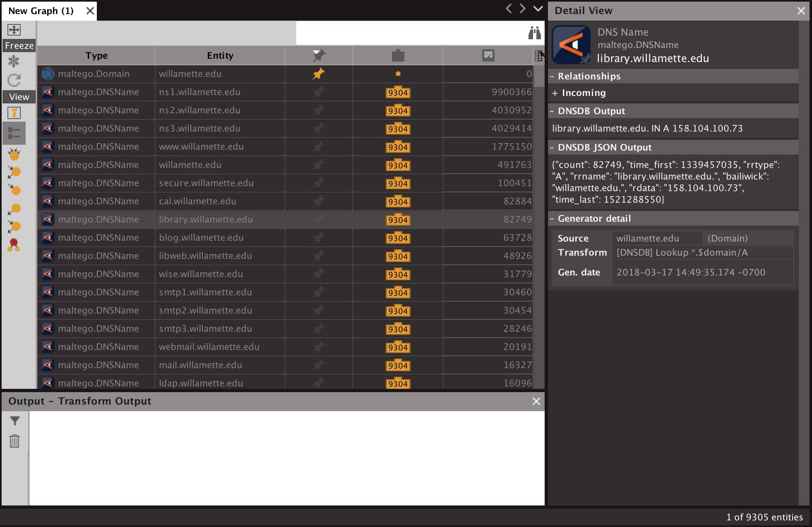Click the first orange node selection icon
The width and height of the screenshot is (812, 527).
click(14, 154)
